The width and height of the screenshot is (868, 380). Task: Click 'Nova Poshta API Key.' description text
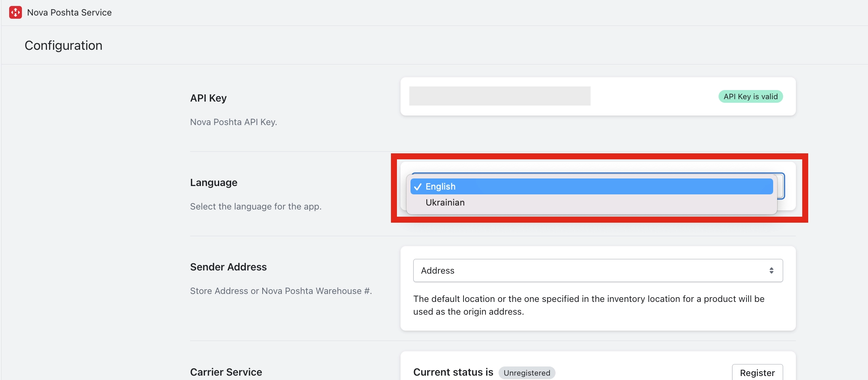pos(234,122)
